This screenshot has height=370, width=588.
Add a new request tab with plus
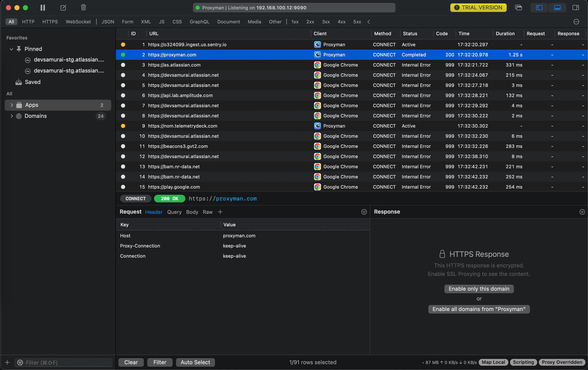pos(220,212)
